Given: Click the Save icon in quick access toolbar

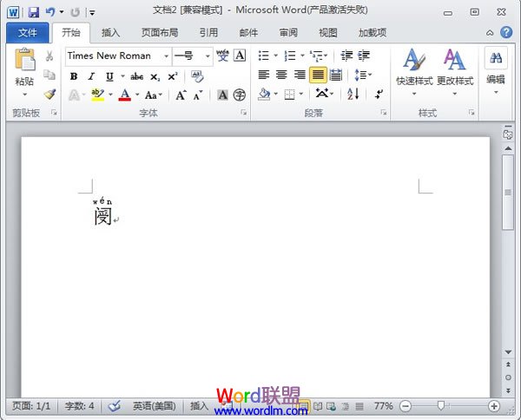Looking at the screenshot, I should pyautogui.click(x=33, y=12).
